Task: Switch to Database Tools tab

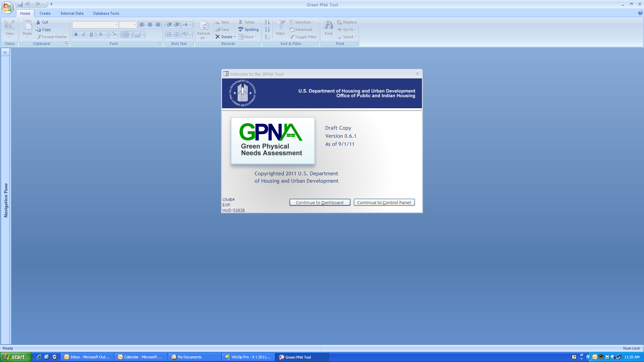Action: [x=106, y=13]
